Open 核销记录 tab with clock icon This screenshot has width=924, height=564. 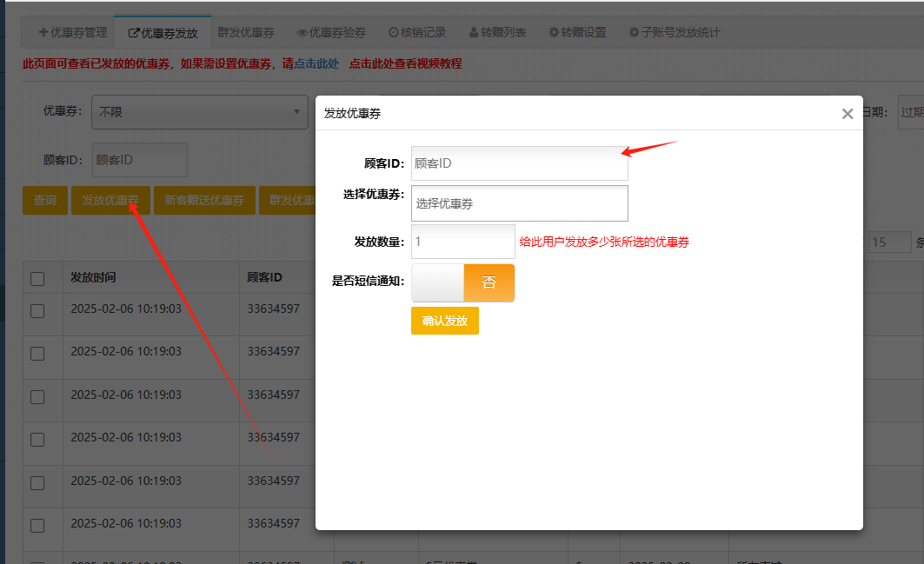click(417, 33)
